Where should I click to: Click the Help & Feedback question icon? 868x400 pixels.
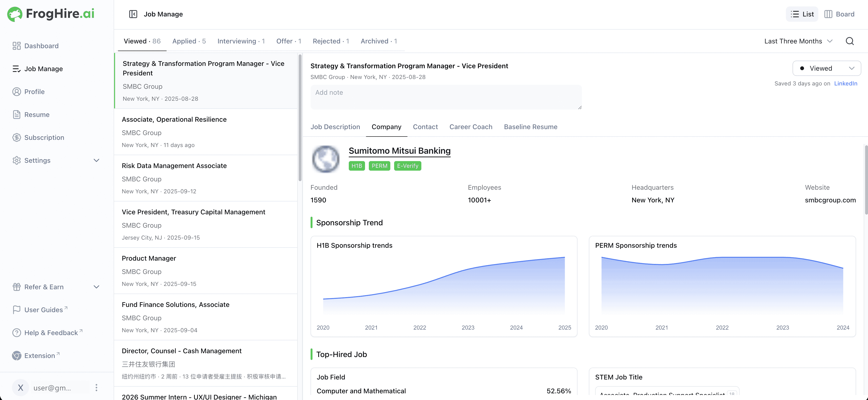16,333
